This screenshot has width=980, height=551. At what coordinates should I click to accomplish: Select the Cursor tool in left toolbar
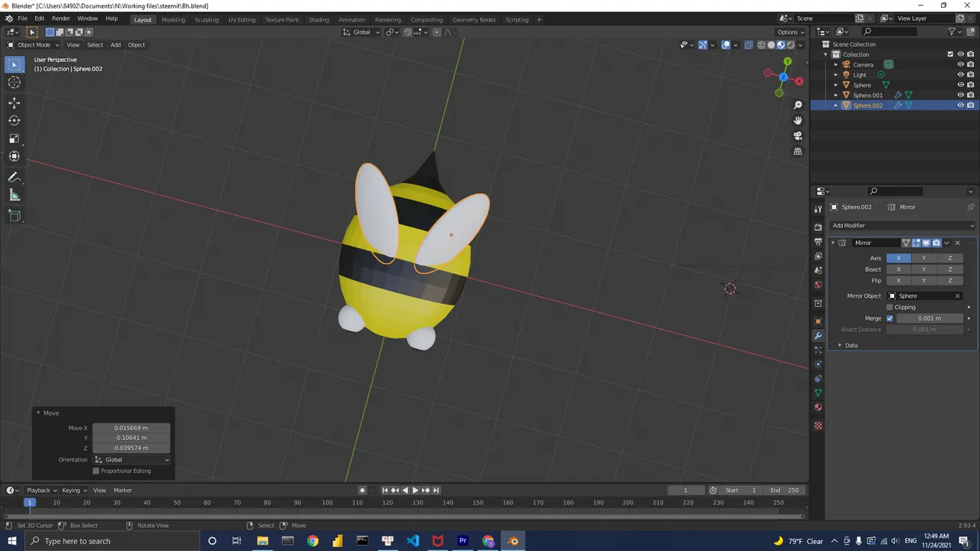coord(15,83)
